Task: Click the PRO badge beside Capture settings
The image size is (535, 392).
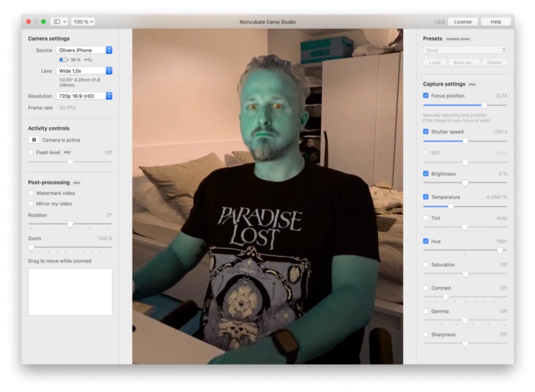Action: click(x=472, y=85)
